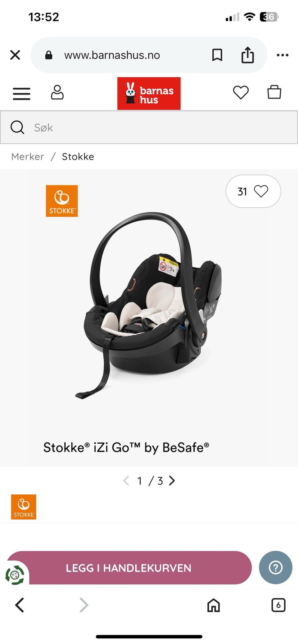Open the help question mark button
The width and height of the screenshot is (298, 644).
click(276, 567)
